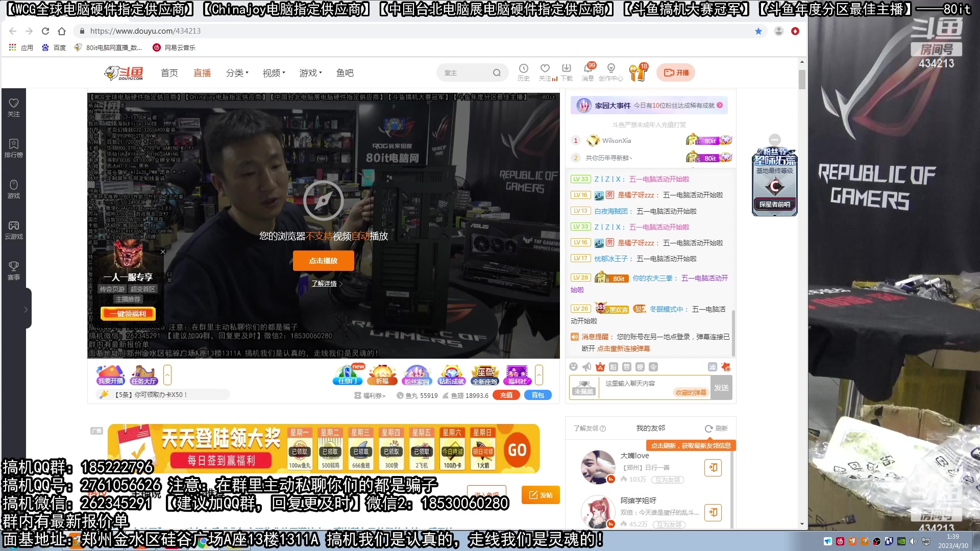Viewport: 980px width, 551px height.
Task: Open 了解友邻 help tab
Action: [590, 429]
